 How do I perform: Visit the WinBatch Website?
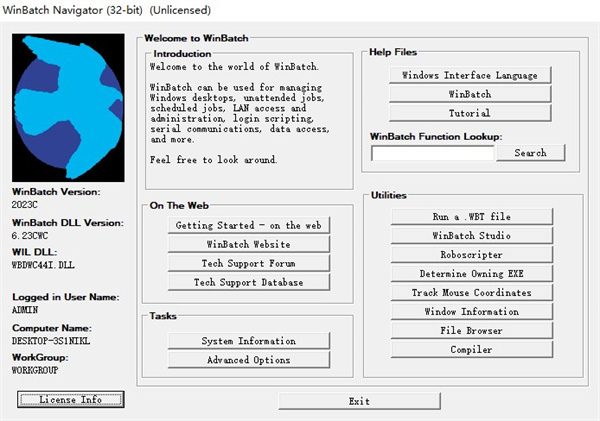[x=248, y=245]
